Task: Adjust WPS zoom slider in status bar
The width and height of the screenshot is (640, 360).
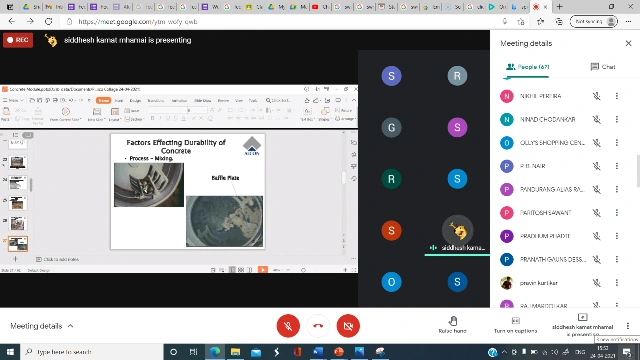Action: (x=303, y=270)
